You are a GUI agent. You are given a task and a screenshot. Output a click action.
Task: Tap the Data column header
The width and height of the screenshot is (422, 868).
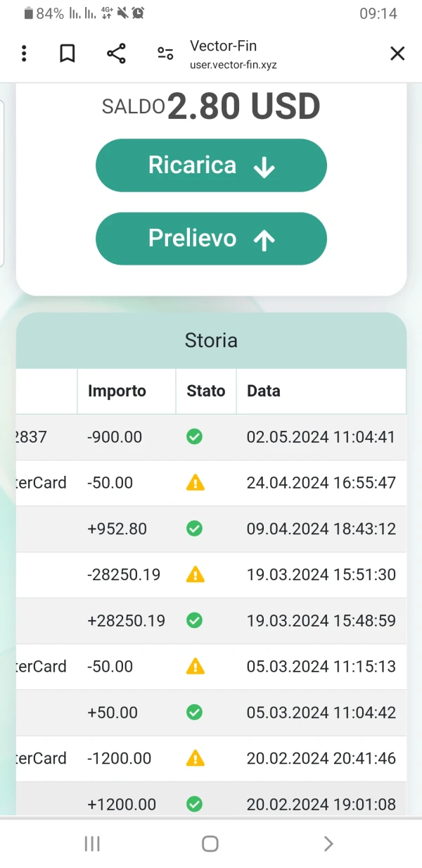[264, 391]
